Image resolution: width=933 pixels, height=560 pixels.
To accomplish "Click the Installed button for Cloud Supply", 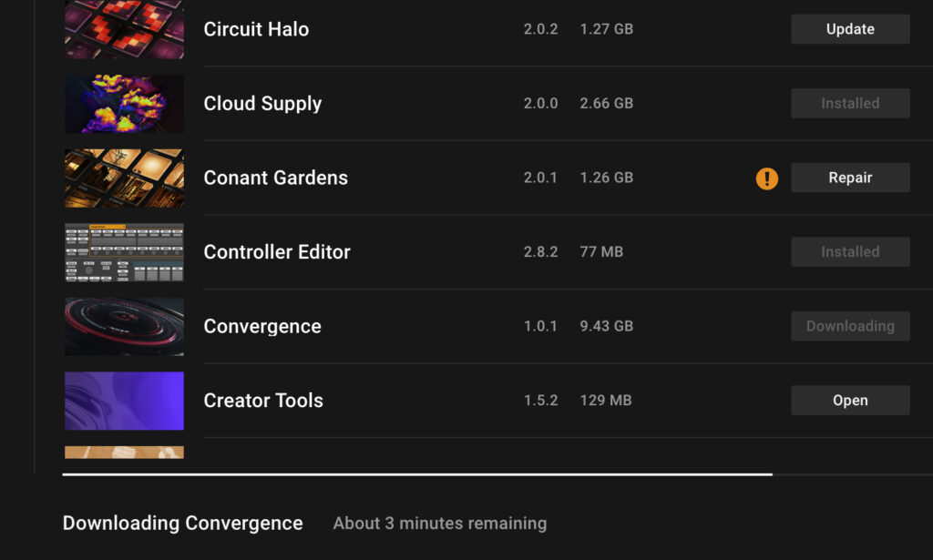I will (850, 104).
